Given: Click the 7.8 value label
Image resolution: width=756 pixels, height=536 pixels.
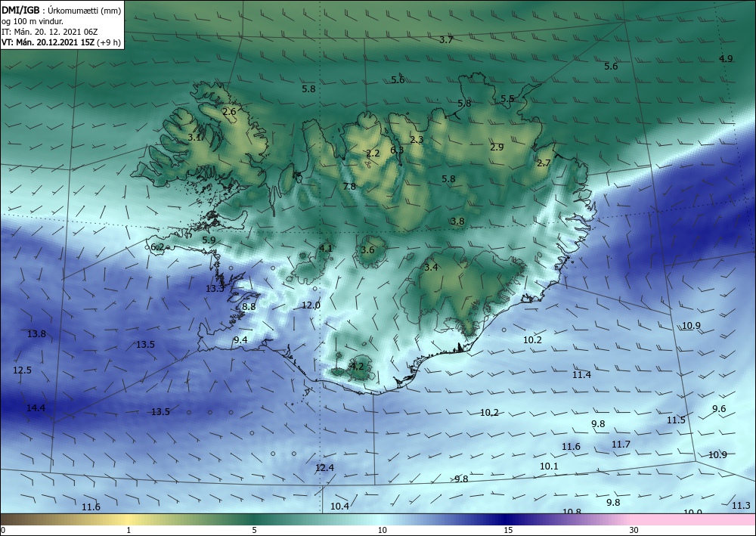Looking at the screenshot, I should tap(349, 187).
